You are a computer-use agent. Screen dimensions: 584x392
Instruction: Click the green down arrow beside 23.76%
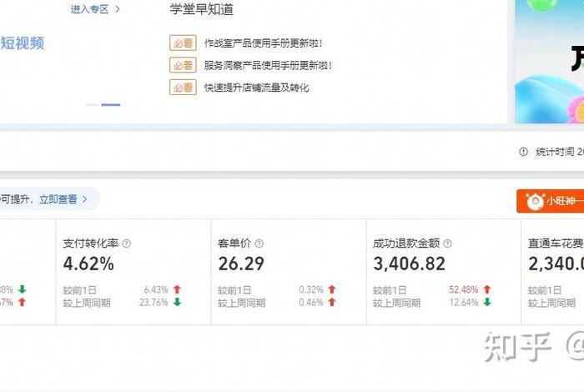(x=177, y=302)
